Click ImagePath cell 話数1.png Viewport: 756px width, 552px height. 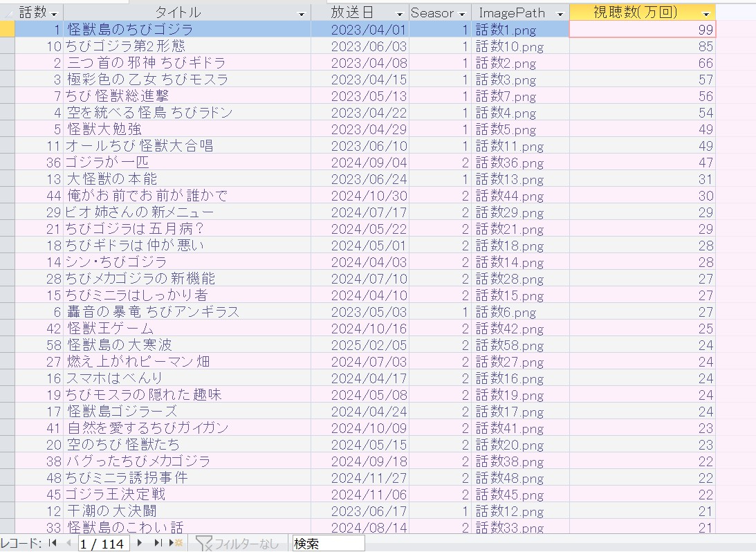tap(520, 30)
